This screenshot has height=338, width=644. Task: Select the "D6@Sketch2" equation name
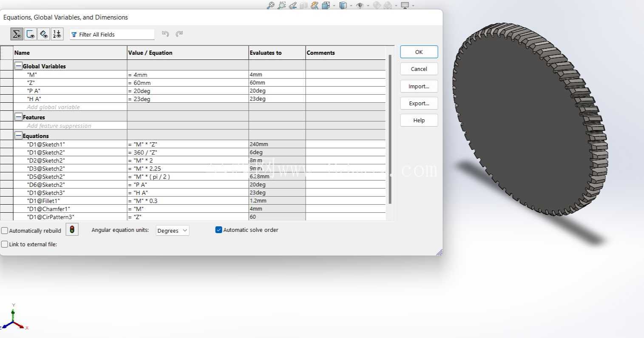tap(46, 185)
